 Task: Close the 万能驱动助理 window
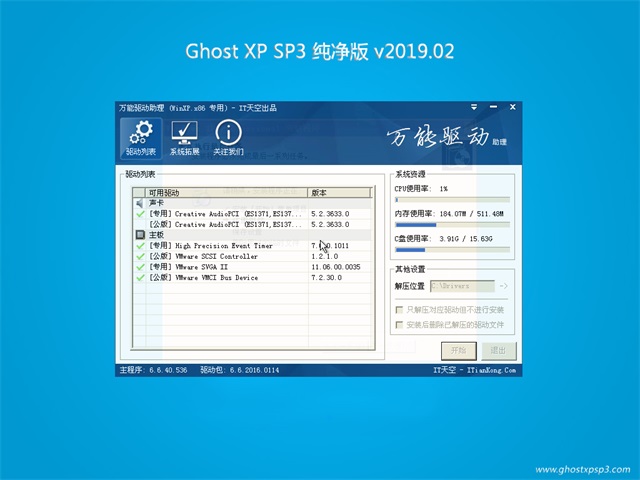pos(513,107)
